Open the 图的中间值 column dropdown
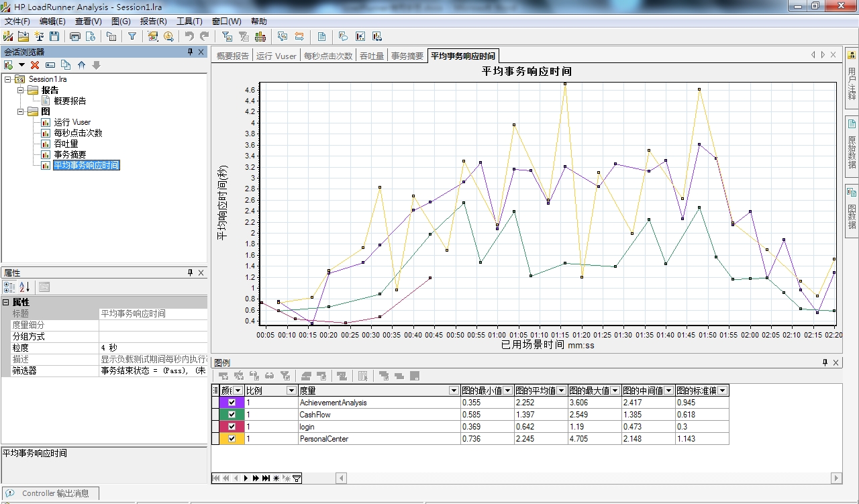The height and width of the screenshot is (504, 859). 669,391
